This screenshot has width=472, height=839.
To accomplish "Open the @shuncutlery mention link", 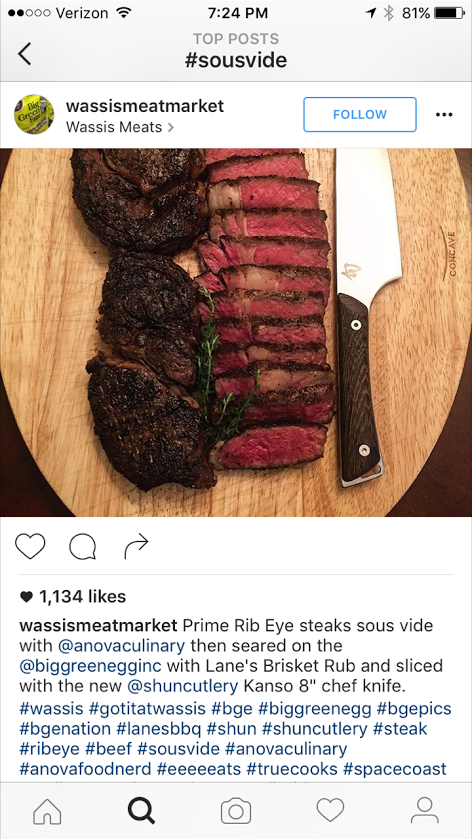I will click(183, 686).
